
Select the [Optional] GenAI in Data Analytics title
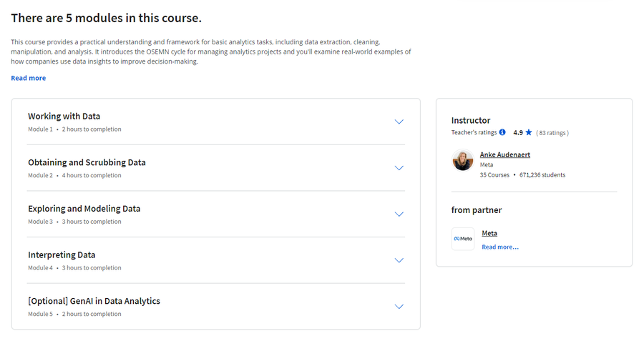[x=94, y=301]
